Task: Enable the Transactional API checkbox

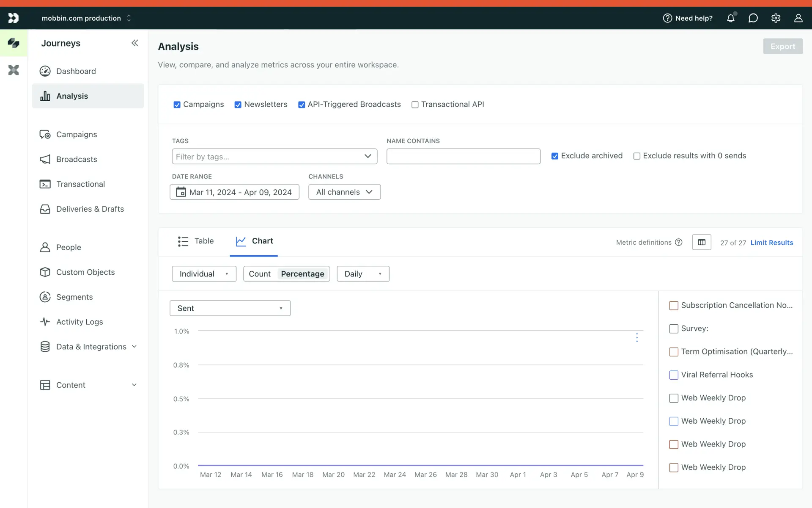Action: pos(415,105)
